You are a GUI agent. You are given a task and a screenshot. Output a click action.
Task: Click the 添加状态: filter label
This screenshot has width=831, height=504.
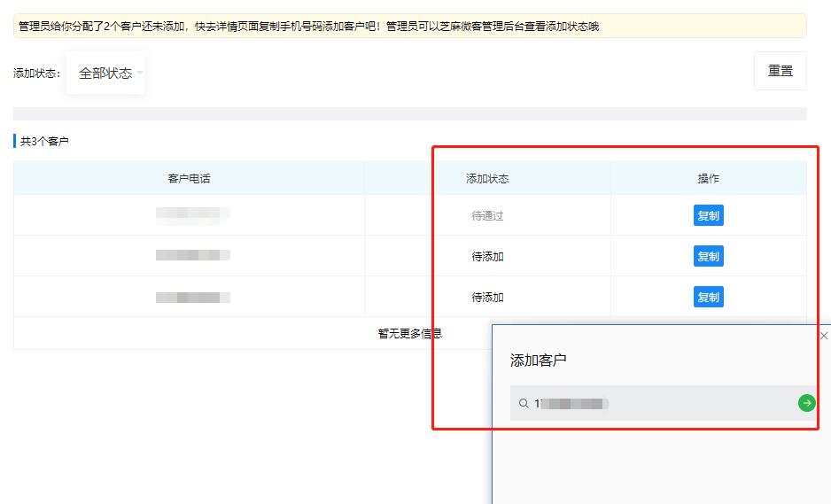click(x=36, y=74)
